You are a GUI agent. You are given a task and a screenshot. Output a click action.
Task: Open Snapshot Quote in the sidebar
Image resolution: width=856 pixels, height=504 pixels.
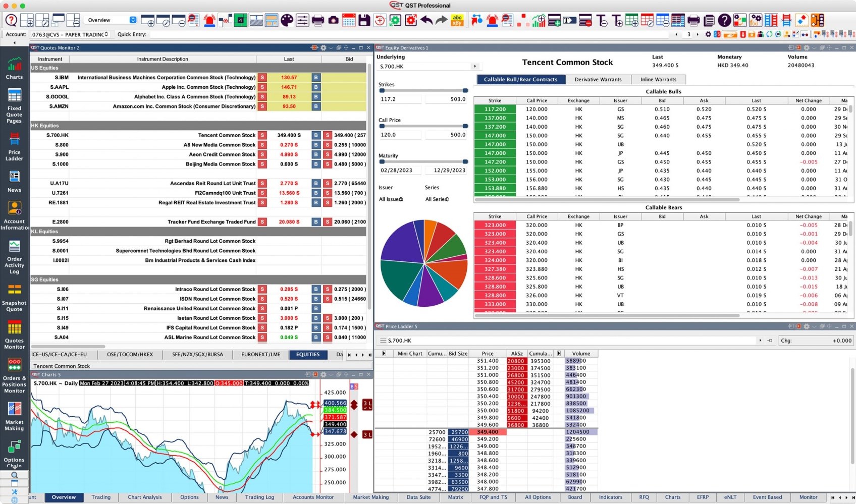point(14,298)
